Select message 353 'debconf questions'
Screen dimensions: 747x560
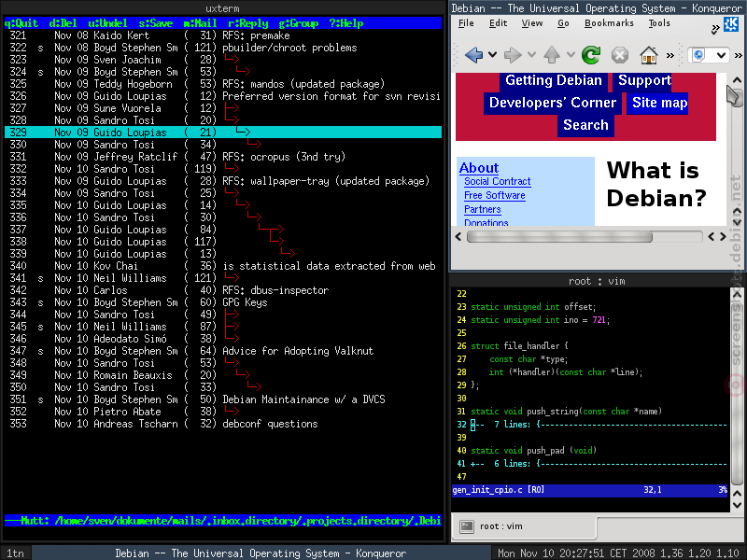coord(223,424)
